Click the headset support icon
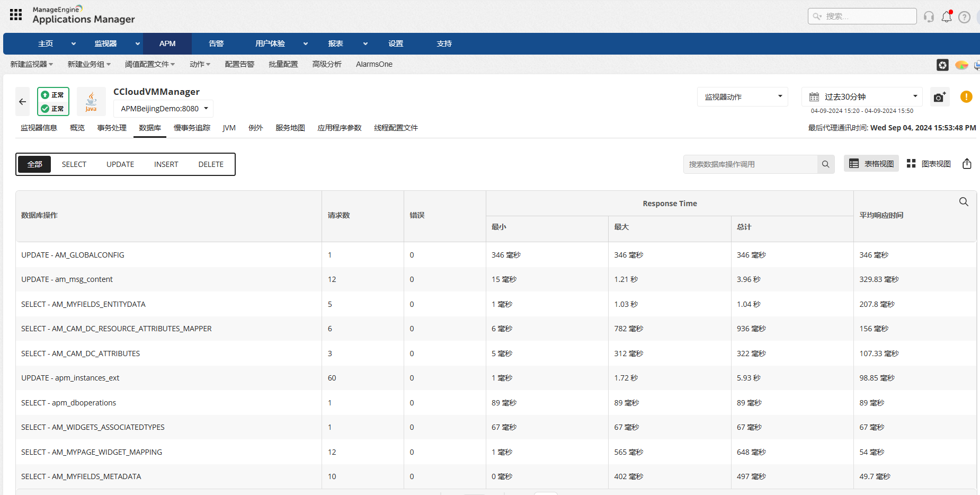Viewport: 980px width, 495px height. point(929,17)
